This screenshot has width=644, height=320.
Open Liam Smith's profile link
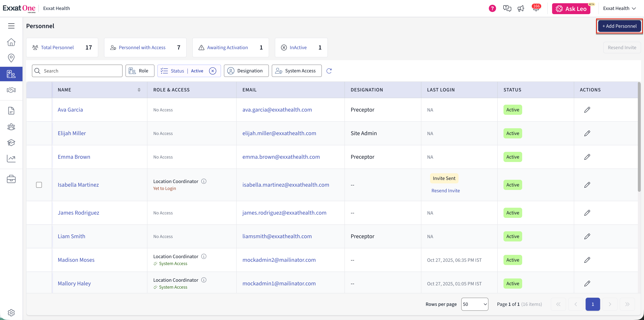tap(71, 236)
